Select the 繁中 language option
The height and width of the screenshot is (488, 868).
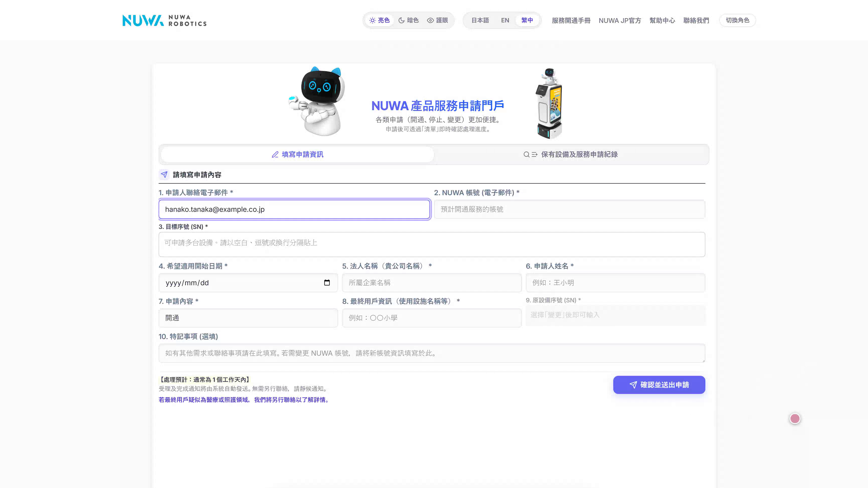[x=527, y=20]
